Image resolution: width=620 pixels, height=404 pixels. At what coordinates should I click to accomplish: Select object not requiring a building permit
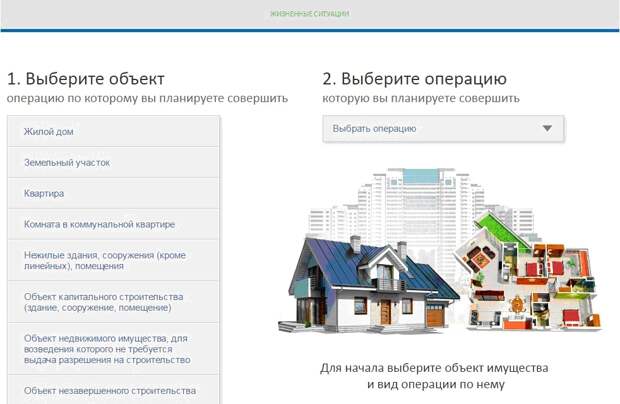pos(112,349)
